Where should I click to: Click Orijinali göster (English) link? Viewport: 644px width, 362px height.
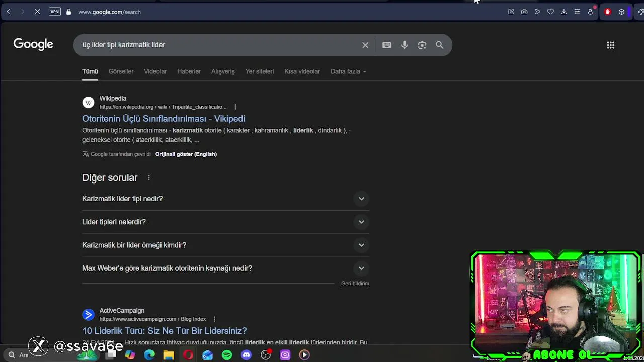186,154
